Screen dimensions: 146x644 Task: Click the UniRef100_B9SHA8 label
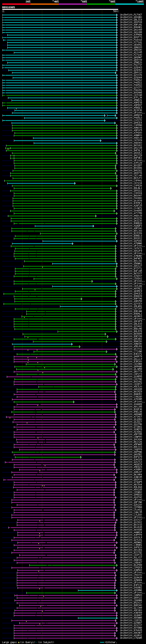point(131,93)
